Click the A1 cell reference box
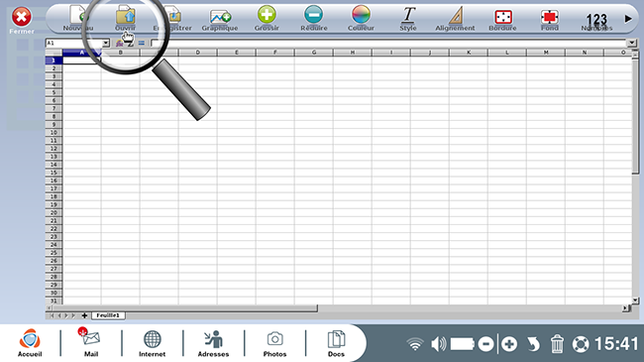Screen dimensions: 644x362 tap(74, 43)
